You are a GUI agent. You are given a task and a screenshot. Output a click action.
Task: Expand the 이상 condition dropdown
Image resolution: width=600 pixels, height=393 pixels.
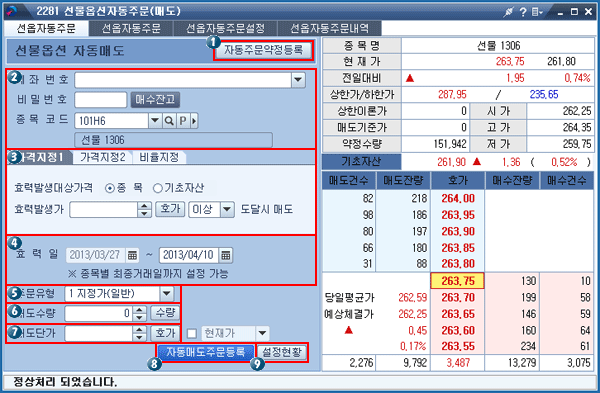pyautogui.click(x=227, y=209)
